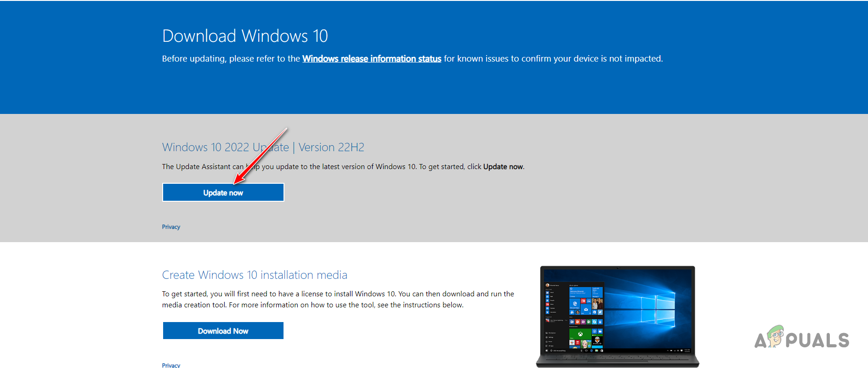Click the 'The Update Assistant can help' sentence
868x368 pixels.
point(343,167)
